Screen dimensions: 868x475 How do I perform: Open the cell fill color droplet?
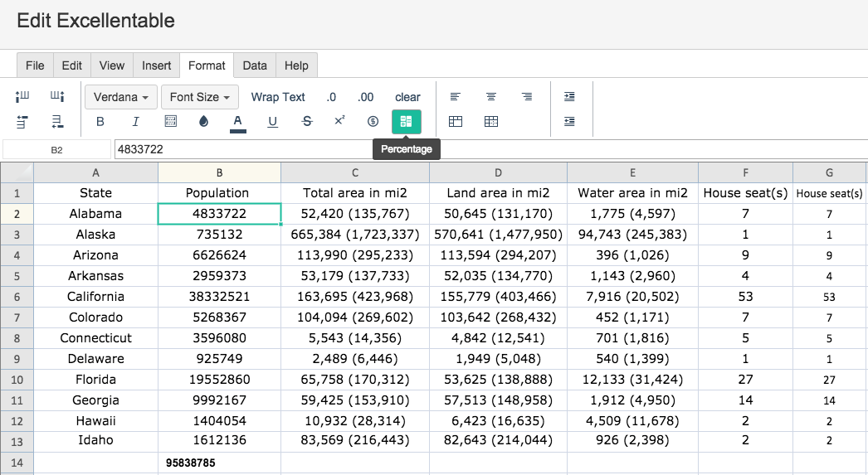(x=203, y=122)
